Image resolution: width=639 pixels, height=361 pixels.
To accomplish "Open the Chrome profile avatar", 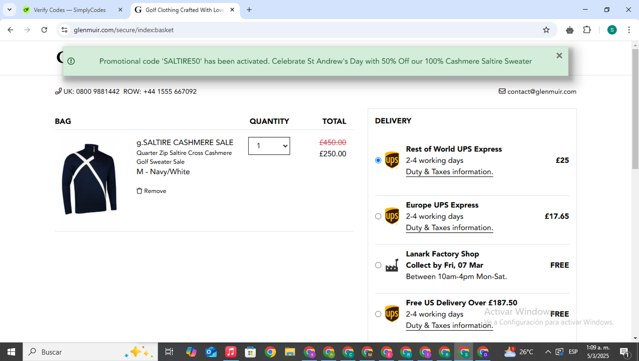I will [612, 30].
